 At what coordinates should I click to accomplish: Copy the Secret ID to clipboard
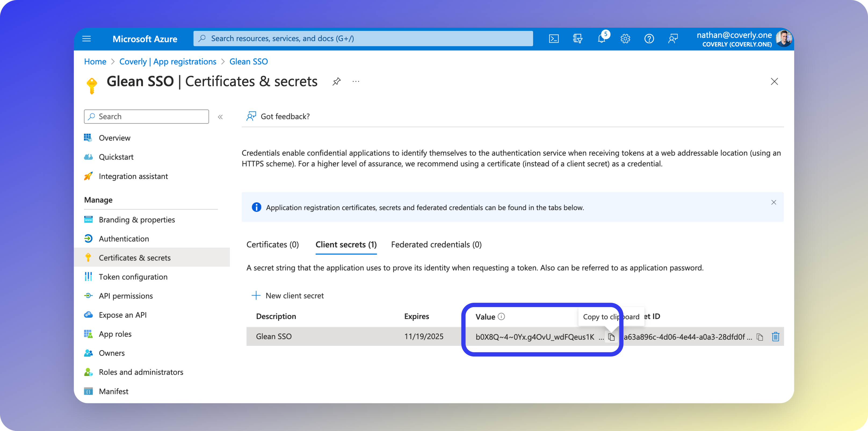pos(760,337)
